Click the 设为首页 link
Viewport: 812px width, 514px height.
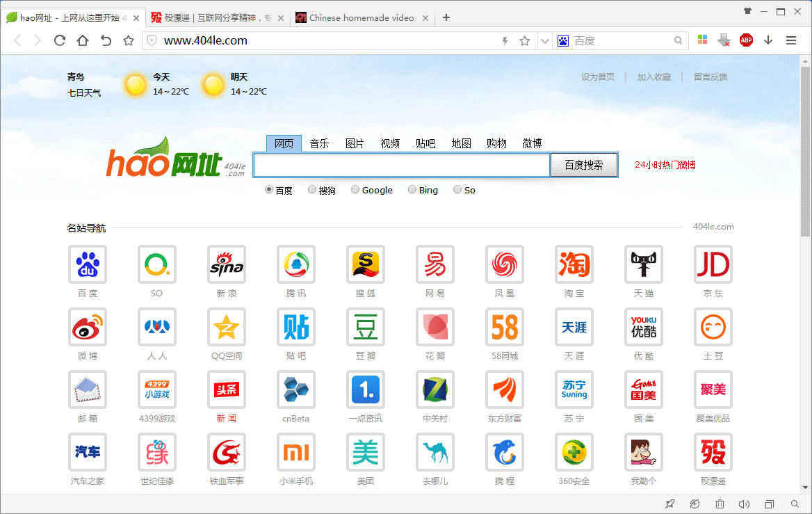click(x=598, y=77)
